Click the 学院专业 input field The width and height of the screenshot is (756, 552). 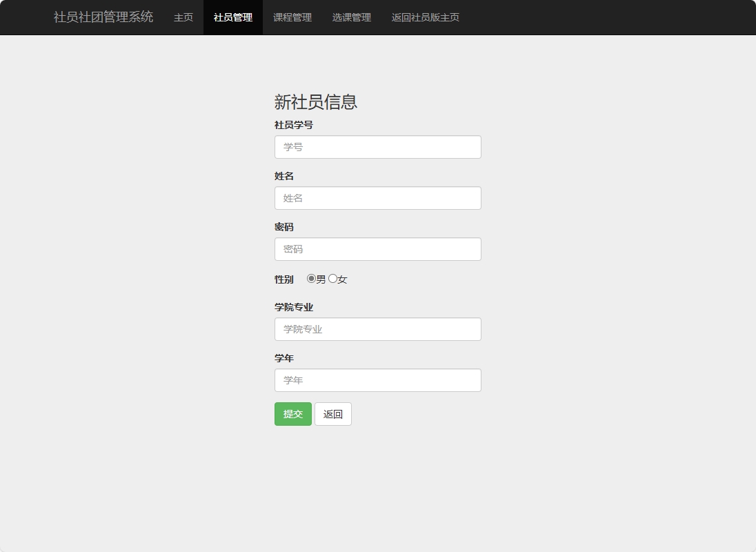(377, 329)
